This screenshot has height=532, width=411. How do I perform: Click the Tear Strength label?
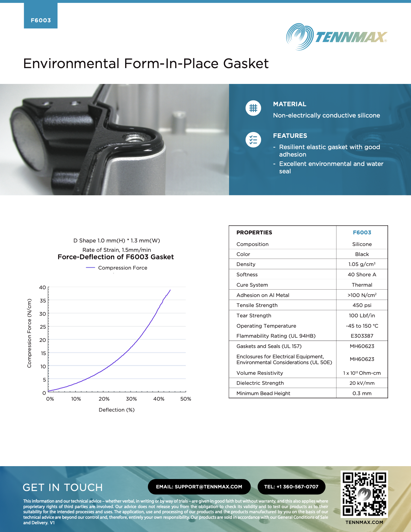click(254, 316)
